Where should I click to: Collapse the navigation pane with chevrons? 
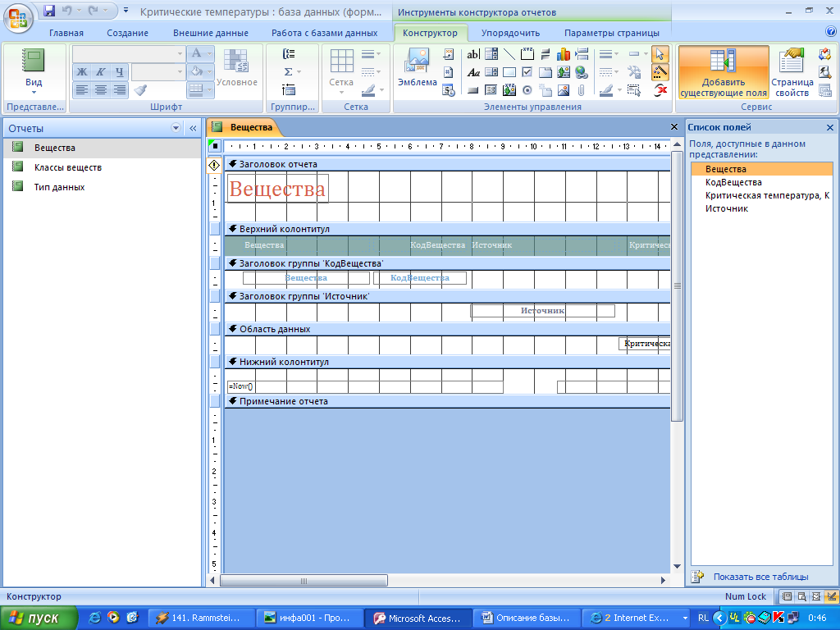[193, 128]
